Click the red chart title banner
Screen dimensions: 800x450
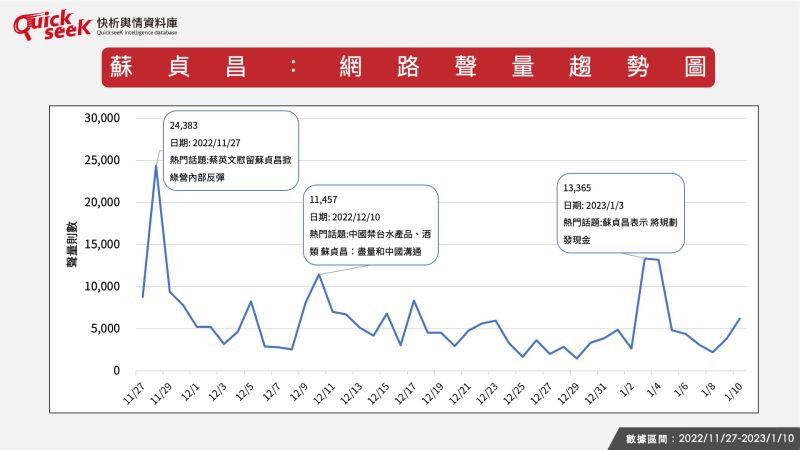click(x=408, y=67)
